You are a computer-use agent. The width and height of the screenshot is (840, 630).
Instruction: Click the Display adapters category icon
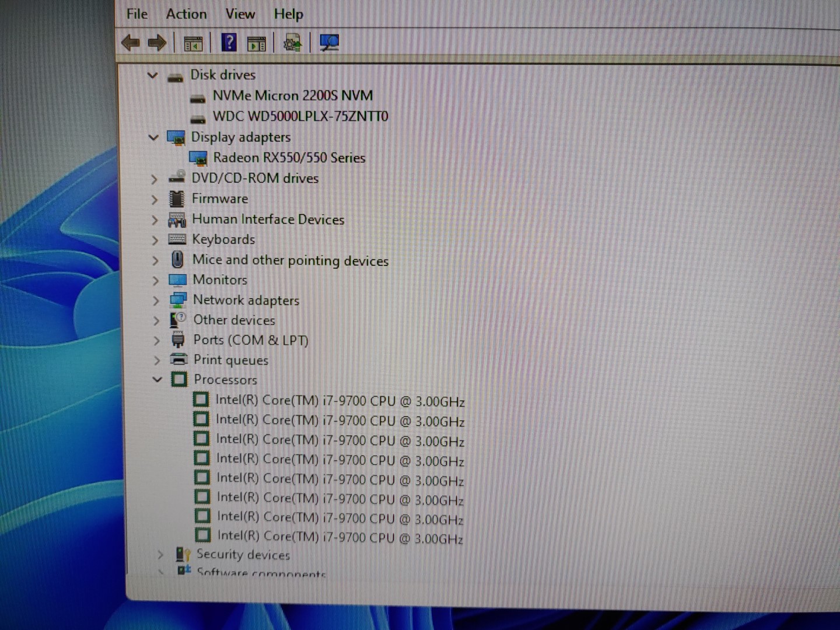176,138
